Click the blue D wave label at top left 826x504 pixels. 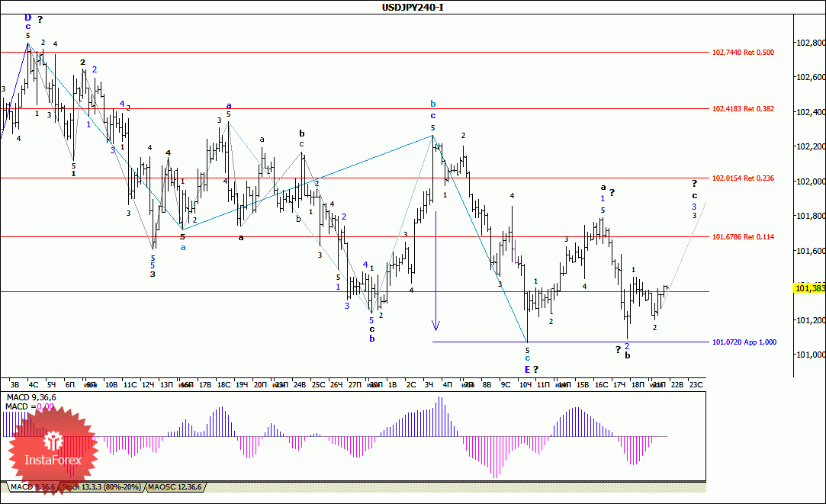tap(27, 17)
